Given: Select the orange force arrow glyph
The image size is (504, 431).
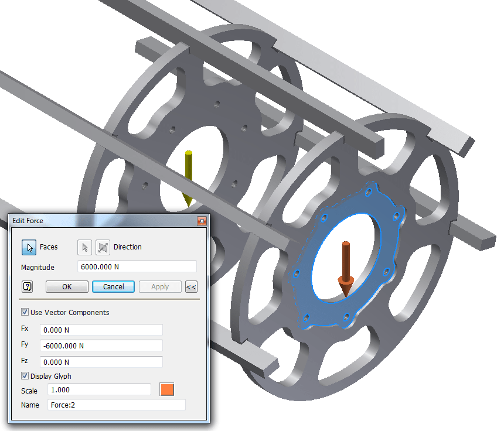Looking at the screenshot, I should (x=345, y=266).
